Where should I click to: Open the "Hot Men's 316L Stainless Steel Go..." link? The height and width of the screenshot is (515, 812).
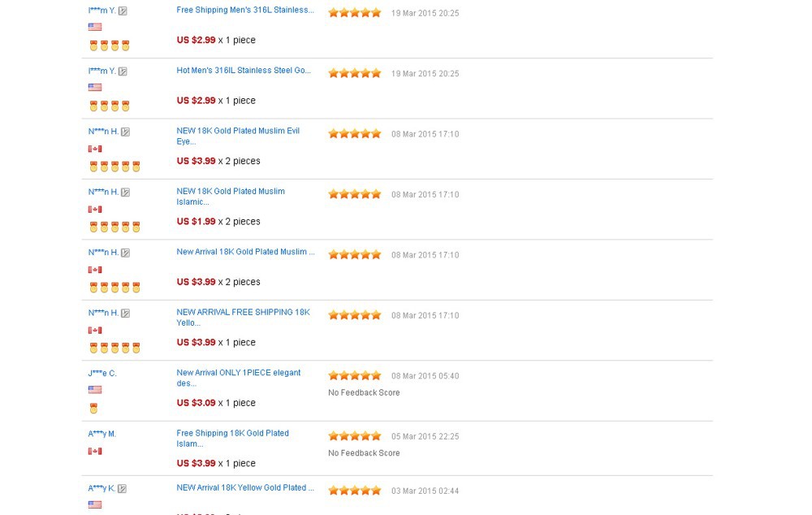point(244,71)
